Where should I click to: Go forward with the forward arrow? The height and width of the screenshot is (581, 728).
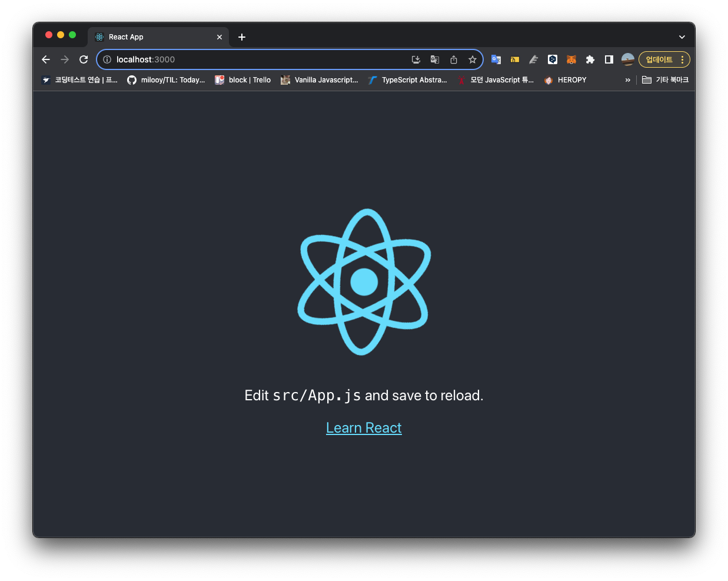[65, 59]
